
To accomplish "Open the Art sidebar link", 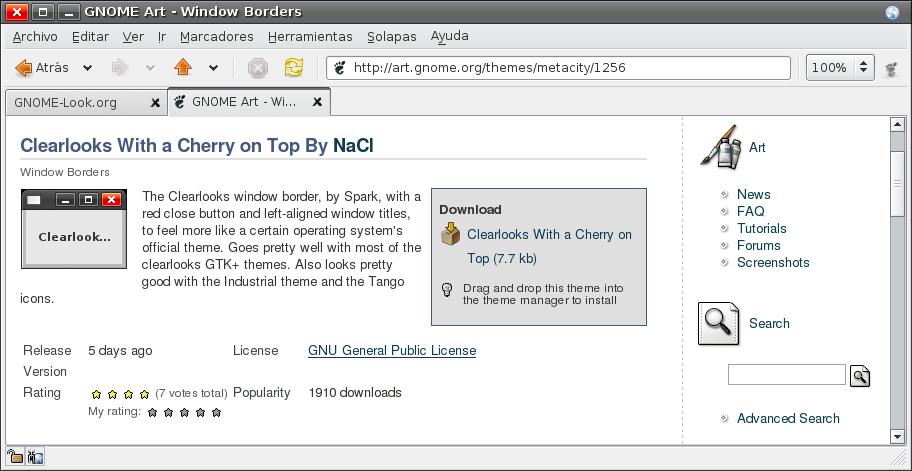I will (757, 148).
